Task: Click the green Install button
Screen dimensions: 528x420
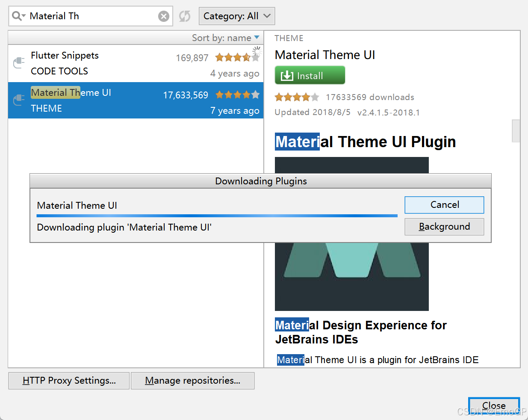Action: [x=310, y=75]
